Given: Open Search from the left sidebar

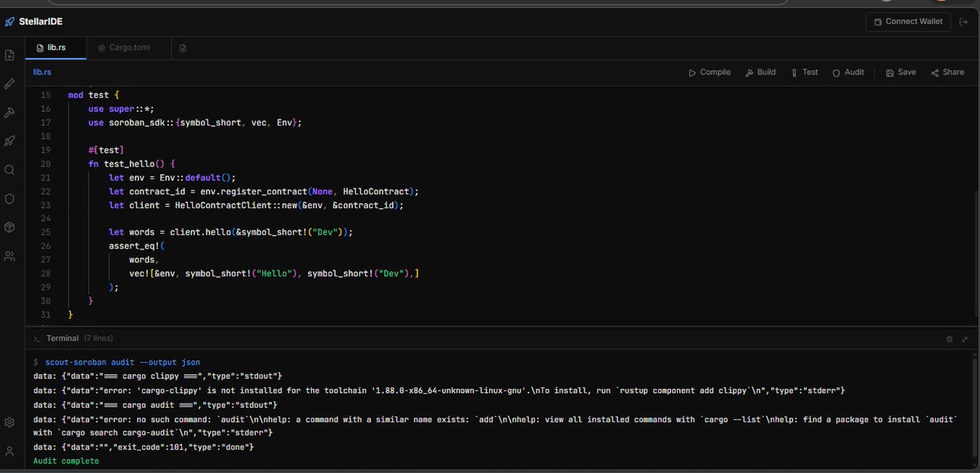Looking at the screenshot, I should 11,169.
